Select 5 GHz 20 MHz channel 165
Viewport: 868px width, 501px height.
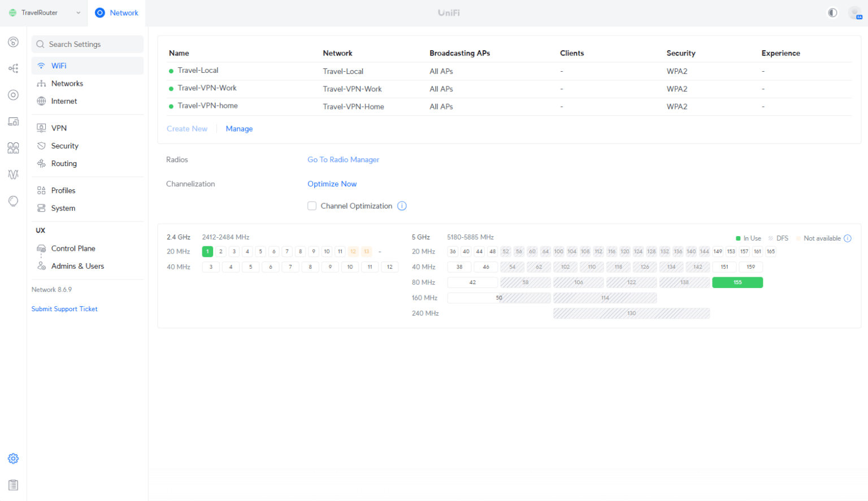771,251
